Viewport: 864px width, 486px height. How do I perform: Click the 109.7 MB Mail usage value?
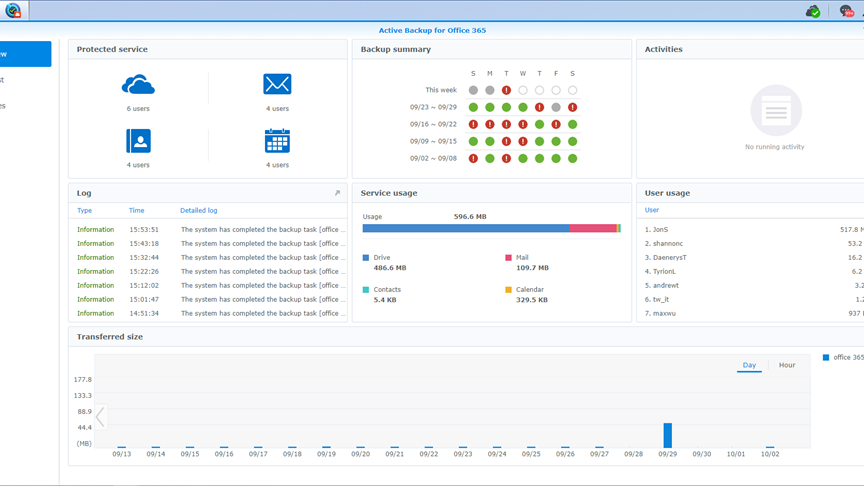532,268
